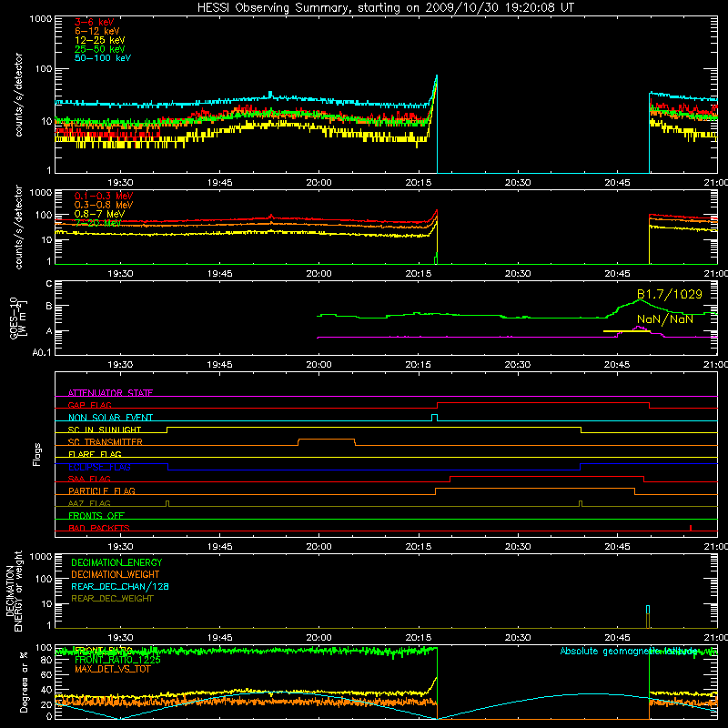Screen dimensions: 728x728
Task: Pick the '50-100 keV' legend label
Action: [x=103, y=57]
